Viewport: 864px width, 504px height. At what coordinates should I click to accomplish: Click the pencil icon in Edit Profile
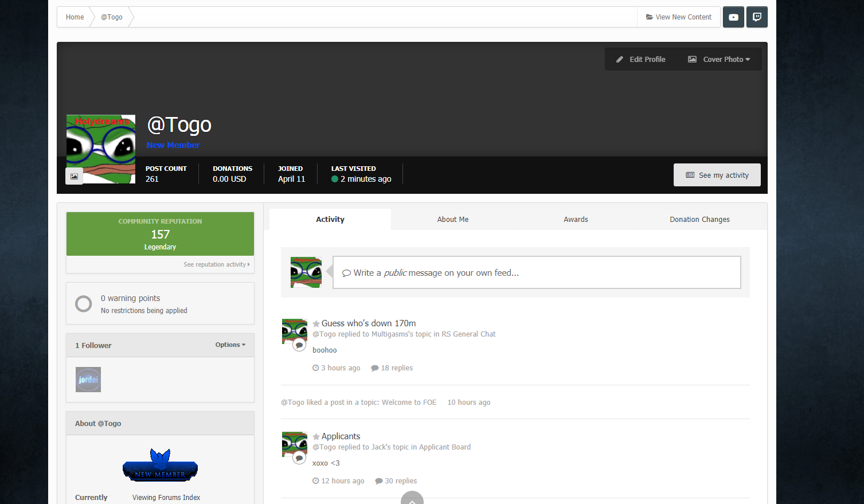620,60
